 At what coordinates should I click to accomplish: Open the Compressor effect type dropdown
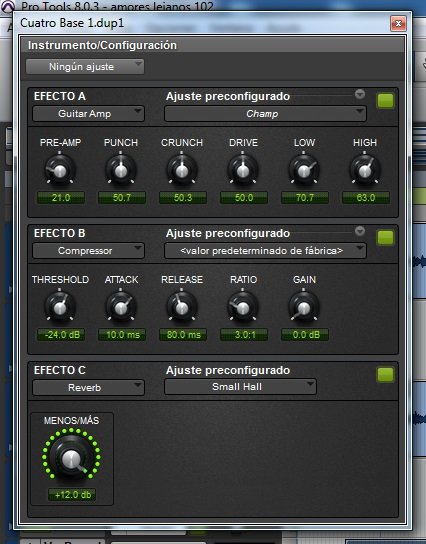[88, 251]
